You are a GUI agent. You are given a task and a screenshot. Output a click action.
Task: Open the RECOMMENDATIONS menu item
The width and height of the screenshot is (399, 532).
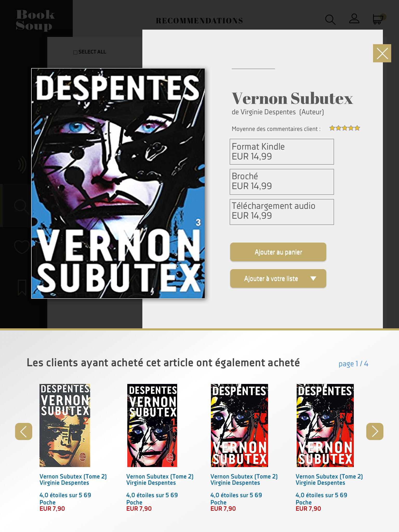coord(199,21)
